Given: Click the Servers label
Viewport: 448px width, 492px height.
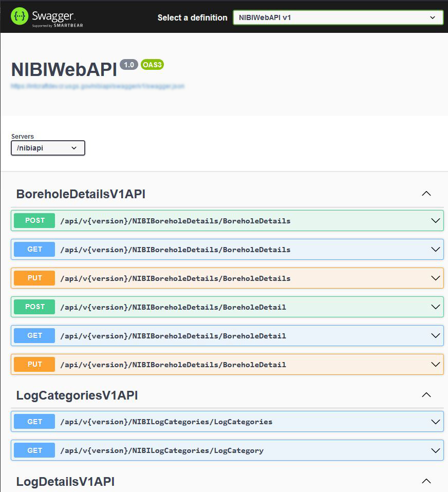Looking at the screenshot, I should point(22,136).
